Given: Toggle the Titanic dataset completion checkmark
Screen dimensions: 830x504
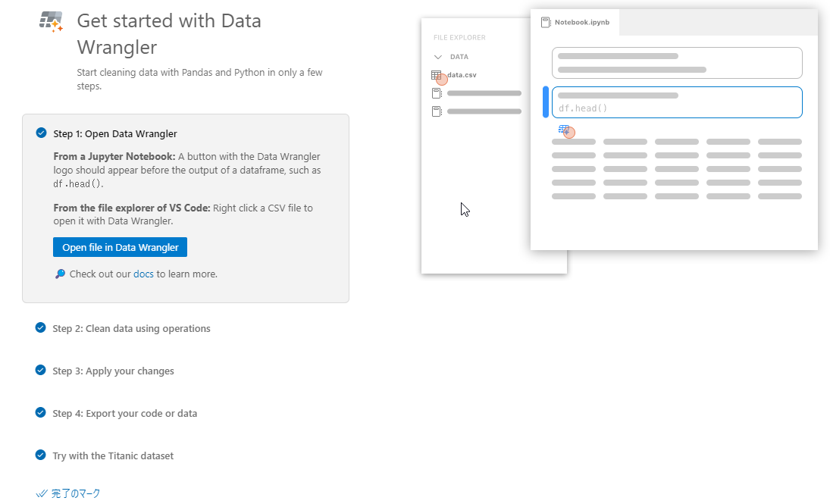Looking at the screenshot, I should 40,455.
